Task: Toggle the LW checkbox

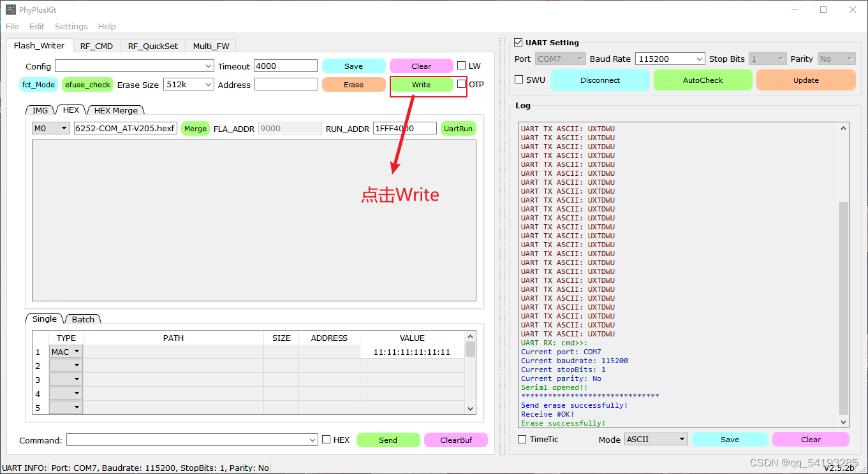Action: pyautogui.click(x=462, y=66)
